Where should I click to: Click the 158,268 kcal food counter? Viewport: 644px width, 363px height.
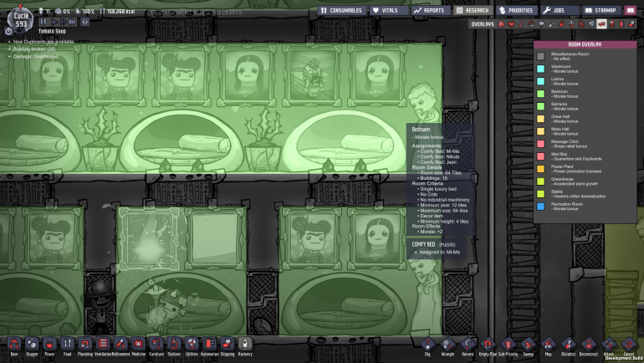pyautogui.click(x=117, y=11)
